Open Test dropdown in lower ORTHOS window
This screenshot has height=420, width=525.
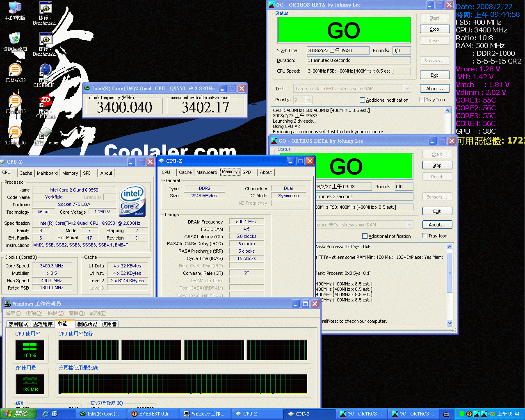409,225
